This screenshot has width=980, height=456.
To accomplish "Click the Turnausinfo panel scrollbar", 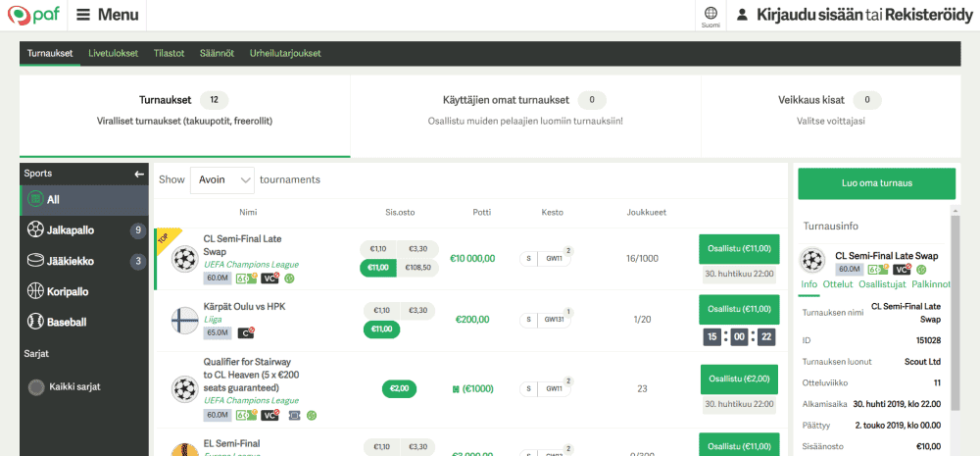I will (x=955, y=313).
